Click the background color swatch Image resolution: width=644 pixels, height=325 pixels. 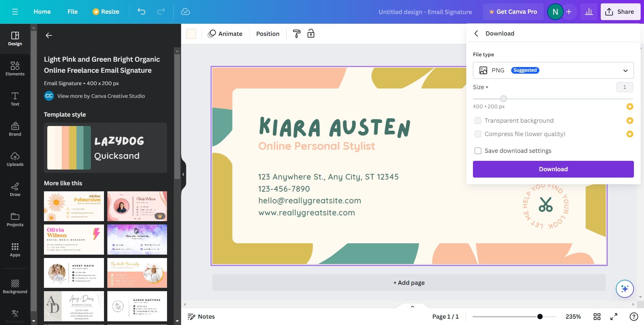point(191,34)
